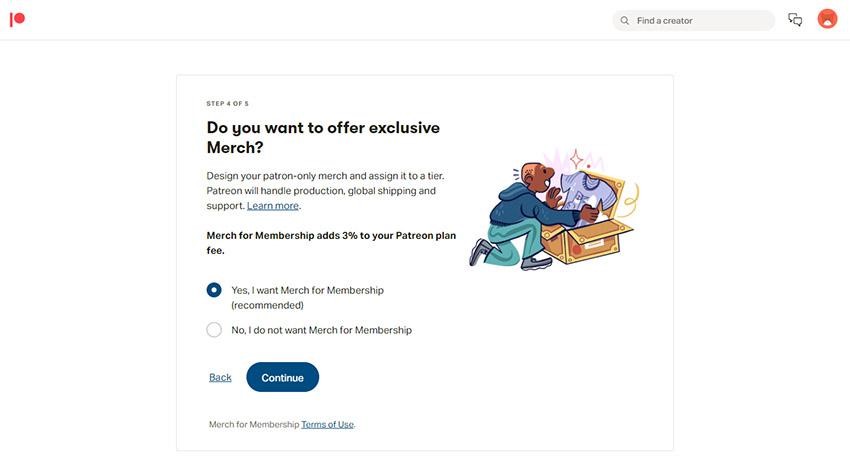Viewport: 850px width, 461px height.
Task: Click the "(recommended)" text under Yes option
Action: click(267, 305)
